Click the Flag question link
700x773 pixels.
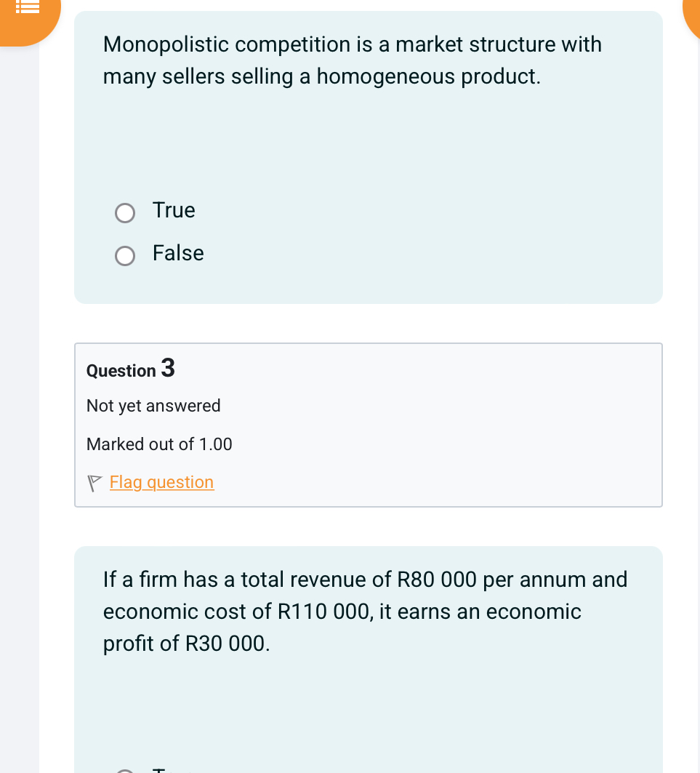click(161, 482)
